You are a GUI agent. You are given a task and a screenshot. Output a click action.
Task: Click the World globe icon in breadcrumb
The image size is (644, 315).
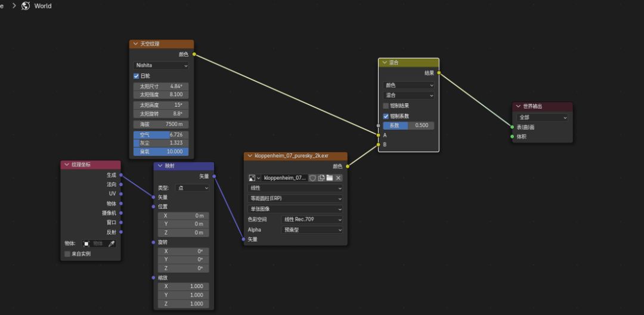point(26,6)
